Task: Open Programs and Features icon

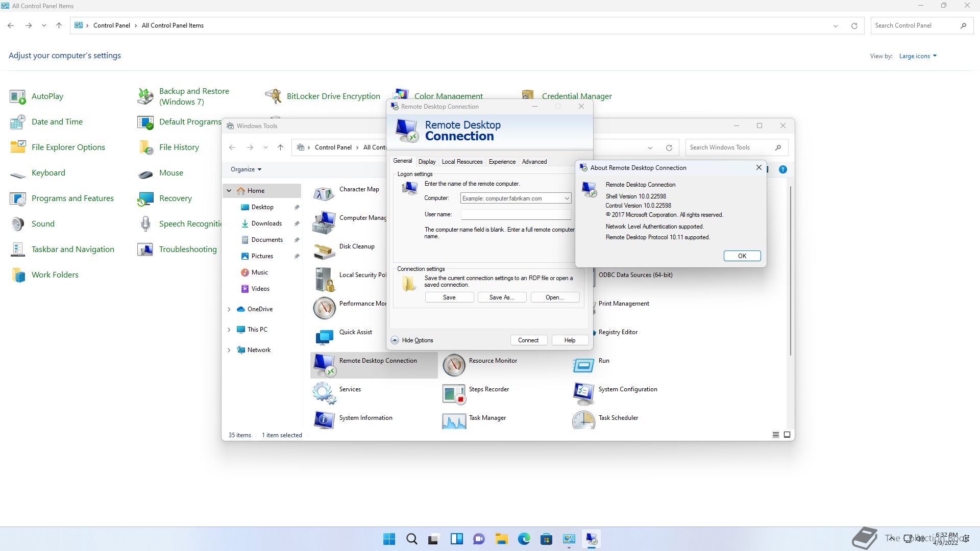Action: (x=18, y=198)
